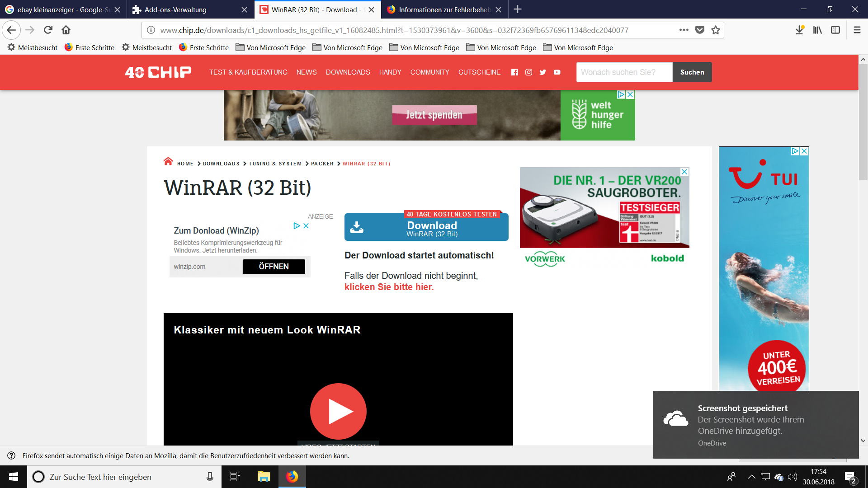Bookmark this page with star icon

(x=715, y=30)
